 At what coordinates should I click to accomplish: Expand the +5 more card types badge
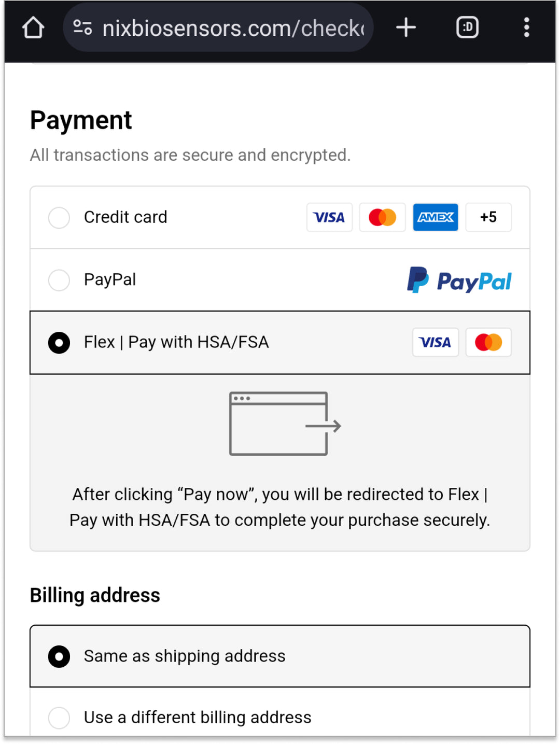pos(488,217)
